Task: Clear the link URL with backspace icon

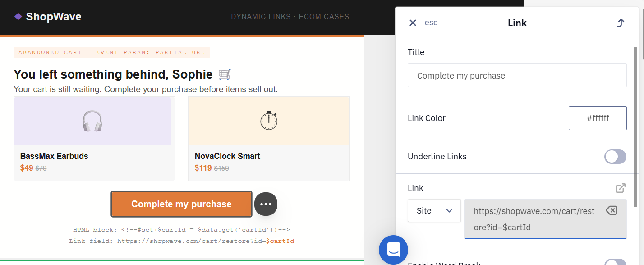Action: (611, 210)
